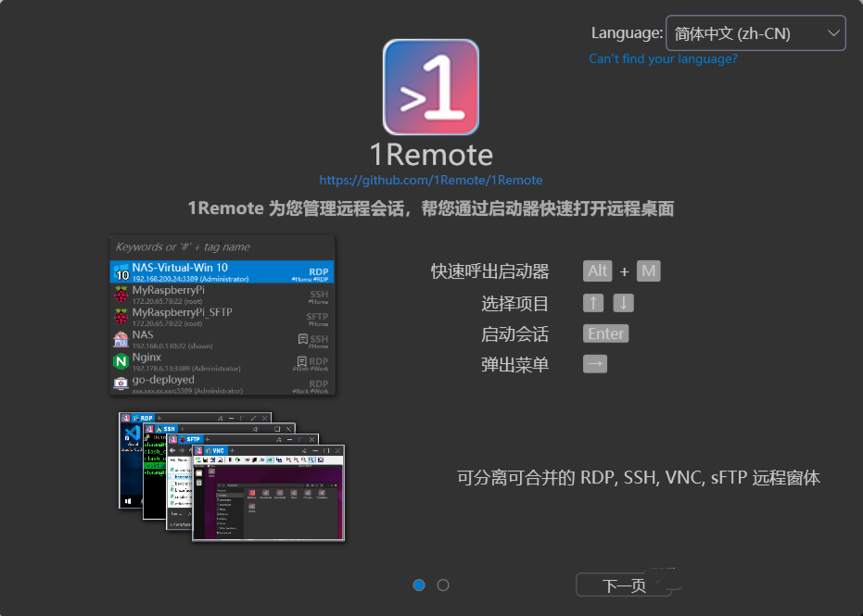Viewport: 863px width, 616px height.
Task: Select the RDP tab in the preview windows
Action: 144,418
